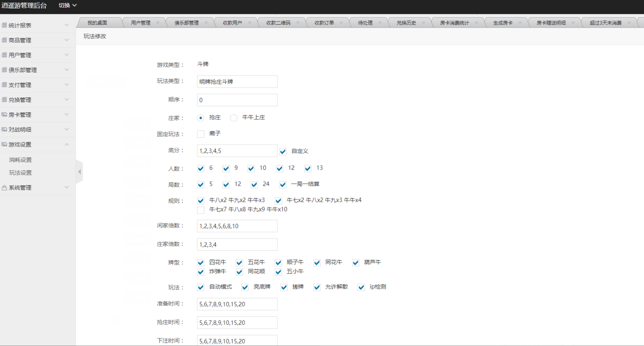Uncheck the 自定义 base score checkbox
Screen dimensions: 644x346
point(283,152)
